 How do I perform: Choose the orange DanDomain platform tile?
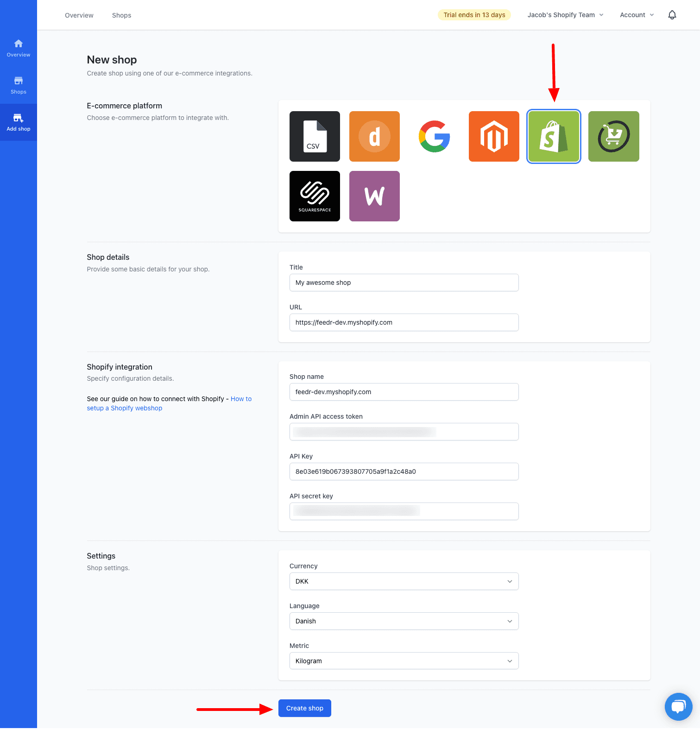point(374,136)
